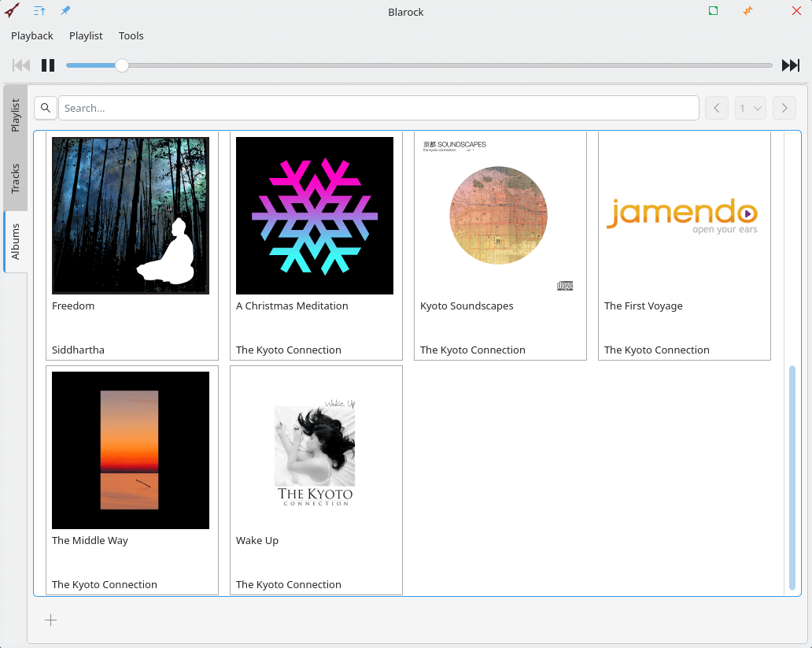
Task: Pause playback with the pause button
Action: point(48,65)
